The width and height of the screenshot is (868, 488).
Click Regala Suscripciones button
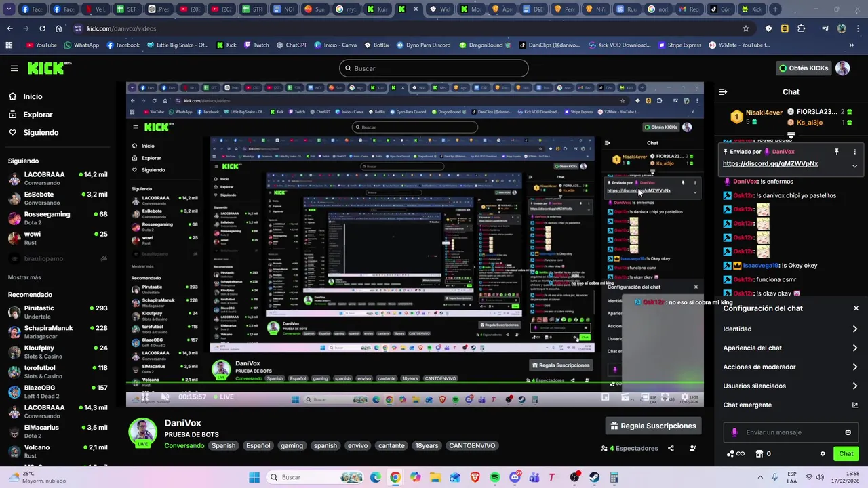653,426
